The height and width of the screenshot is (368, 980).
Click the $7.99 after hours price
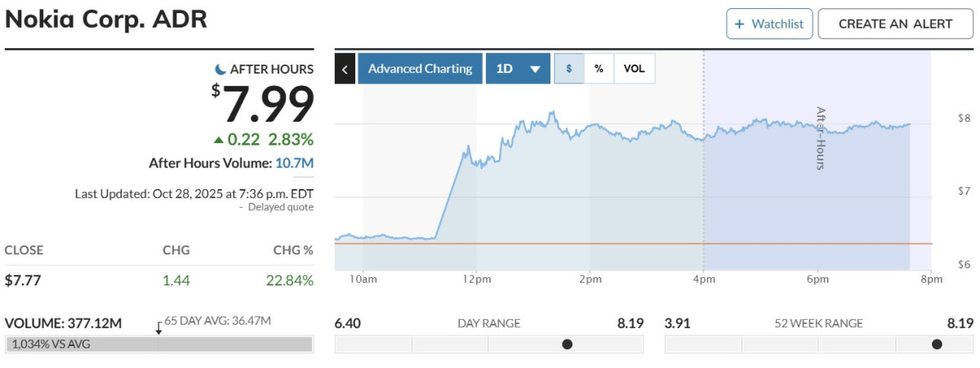(269, 105)
